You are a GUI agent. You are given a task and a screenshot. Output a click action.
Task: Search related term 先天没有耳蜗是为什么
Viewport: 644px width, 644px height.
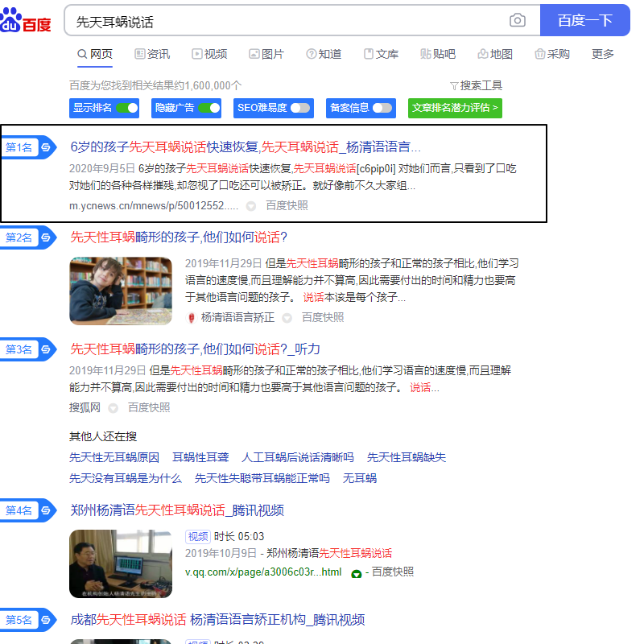pos(126,478)
